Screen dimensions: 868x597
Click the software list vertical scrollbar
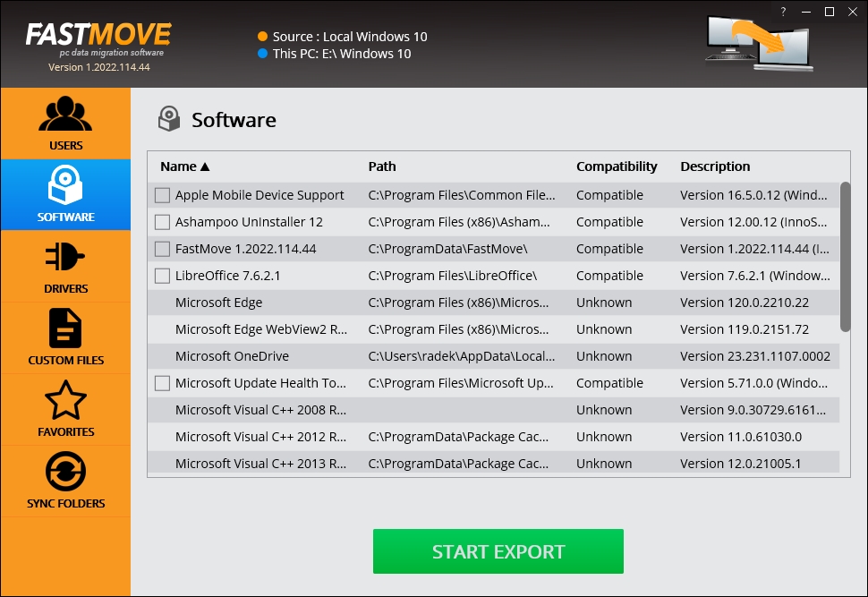coord(845,256)
